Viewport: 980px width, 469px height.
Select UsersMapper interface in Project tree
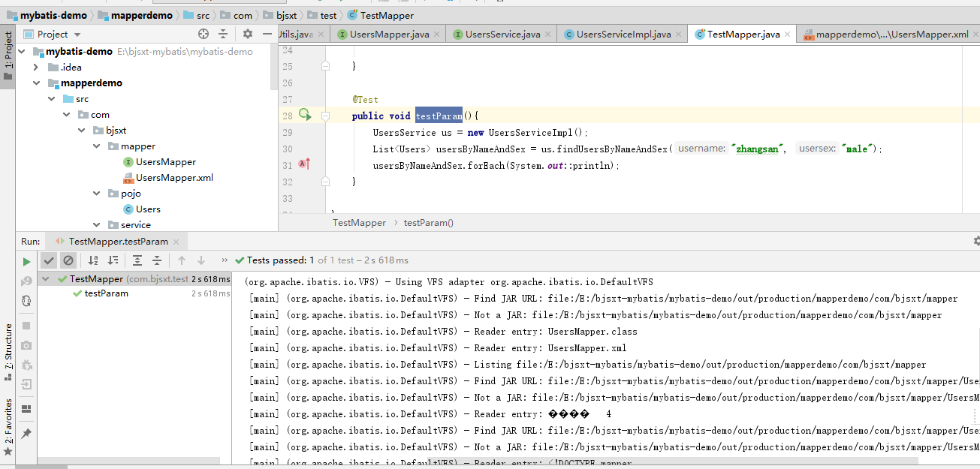coord(159,162)
